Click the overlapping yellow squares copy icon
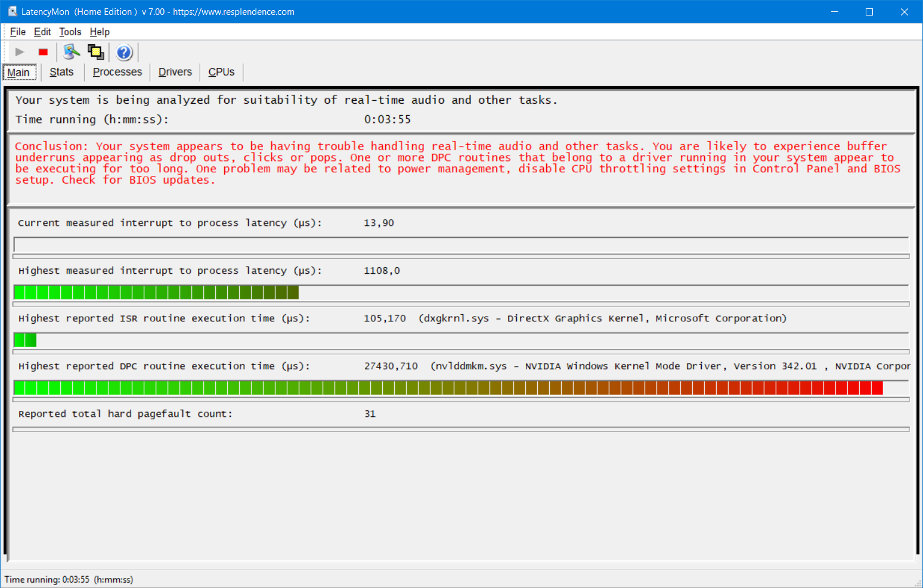This screenshot has width=923, height=588. pos(95,52)
